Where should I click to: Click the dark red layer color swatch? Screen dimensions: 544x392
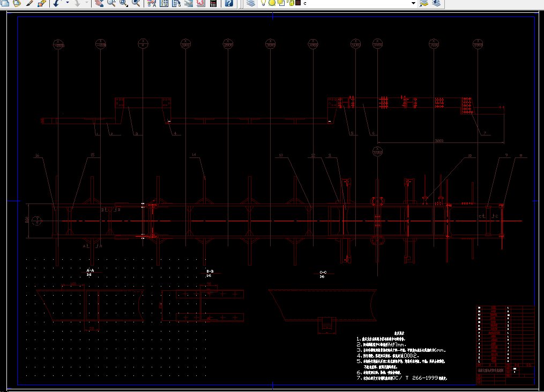(x=298, y=3)
